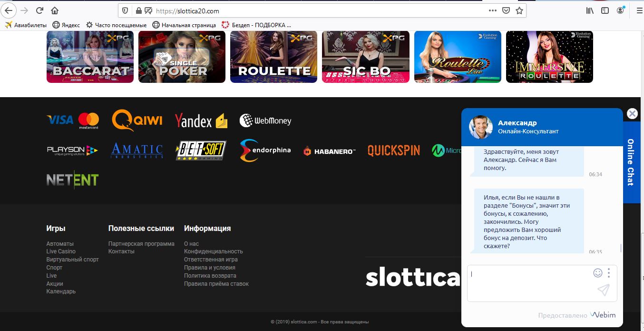Open the Roulette Live Evolution thumbnail

[458, 57]
